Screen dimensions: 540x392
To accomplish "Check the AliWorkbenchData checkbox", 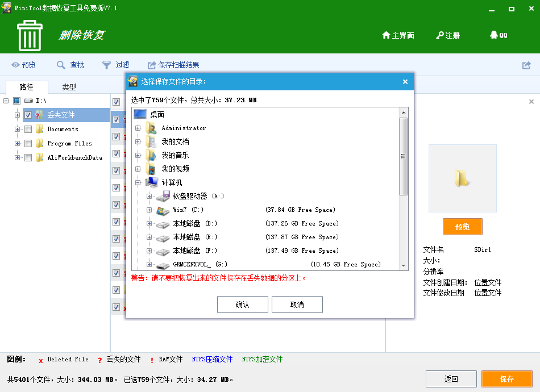I will 28,157.
